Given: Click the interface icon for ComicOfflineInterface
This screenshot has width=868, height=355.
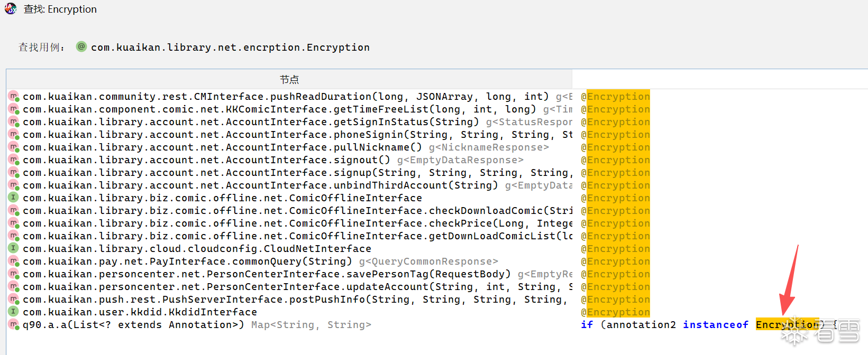Looking at the screenshot, I should point(14,198).
